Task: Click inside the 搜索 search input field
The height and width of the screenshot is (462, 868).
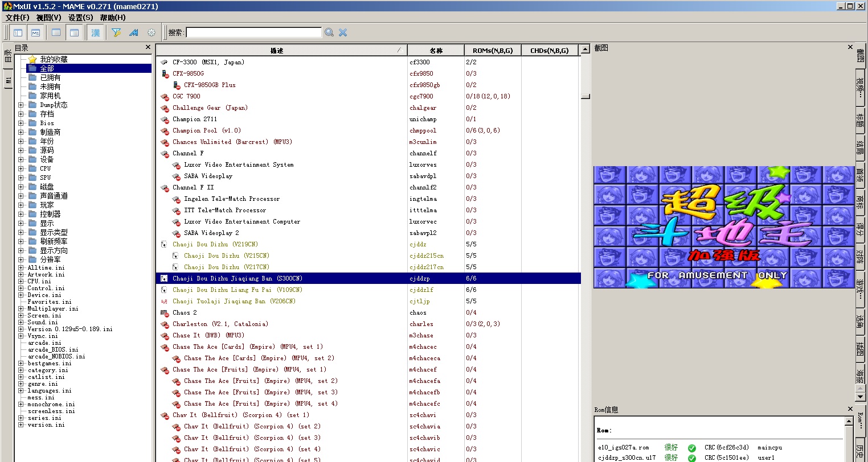Action: pyautogui.click(x=254, y=32)
